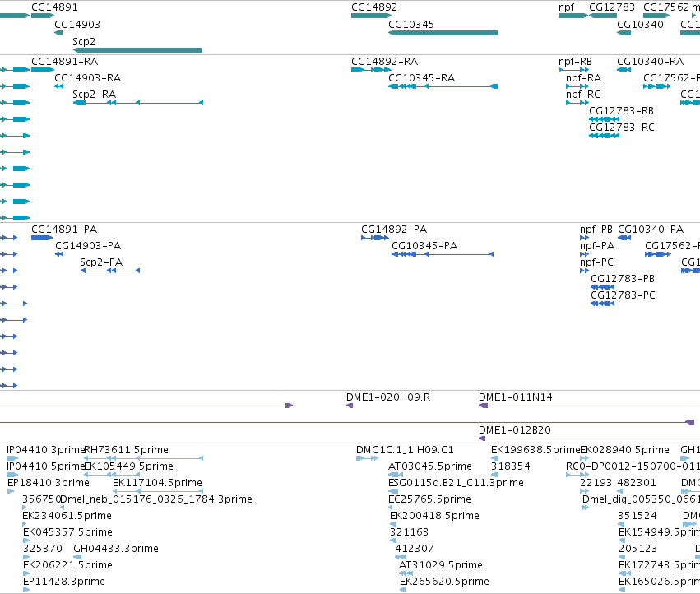The width and height of the screenshot is (700, 594).
Task: Click the CG10345-RA transcript glyph
Action: tap(443, 86)
